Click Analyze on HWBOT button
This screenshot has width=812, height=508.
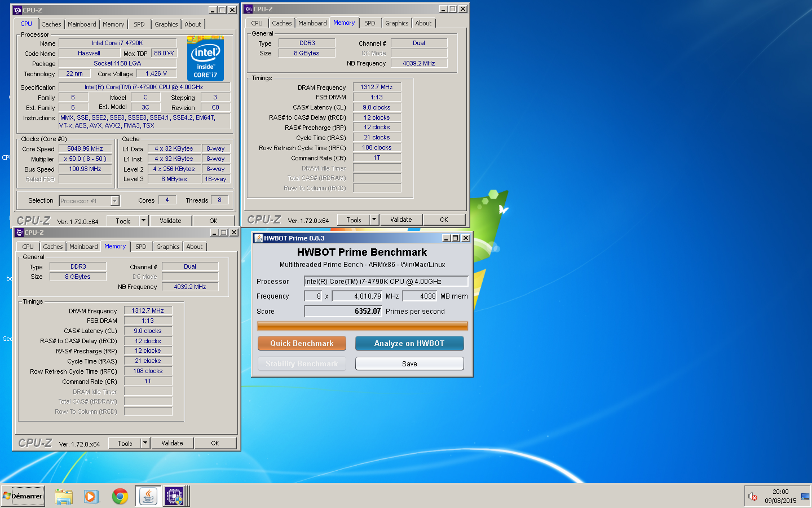coord(409,343)
